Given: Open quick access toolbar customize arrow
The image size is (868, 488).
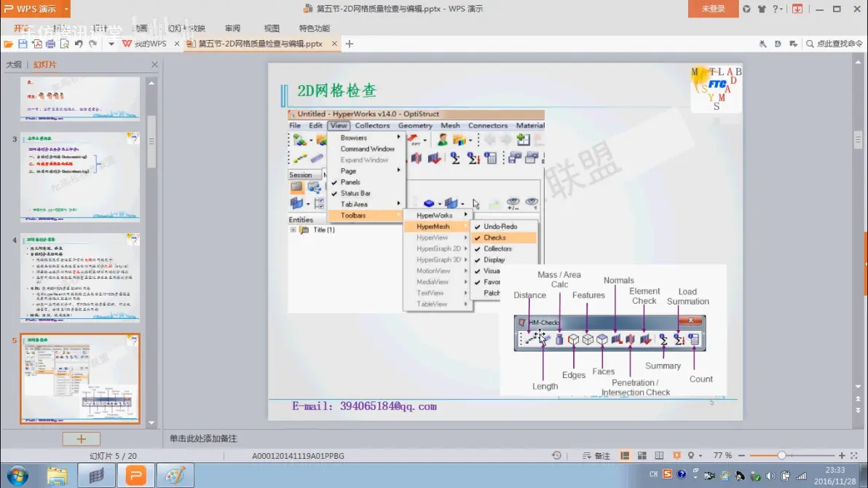Looking at the screenshot, I should 111,44.
